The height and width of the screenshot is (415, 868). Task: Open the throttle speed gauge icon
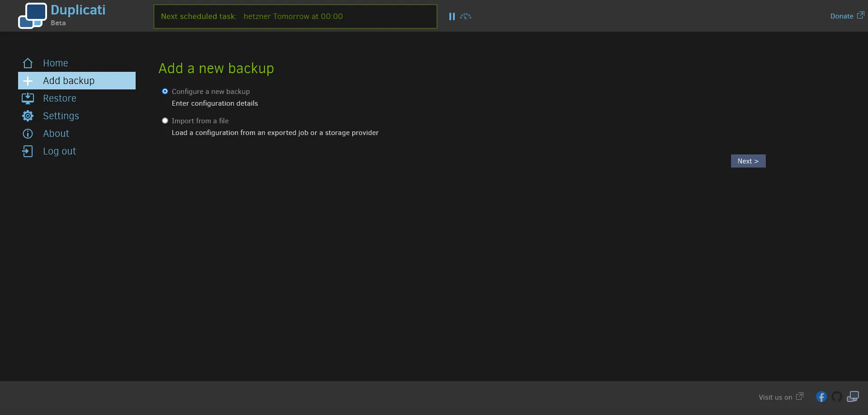tap(466, 16)
